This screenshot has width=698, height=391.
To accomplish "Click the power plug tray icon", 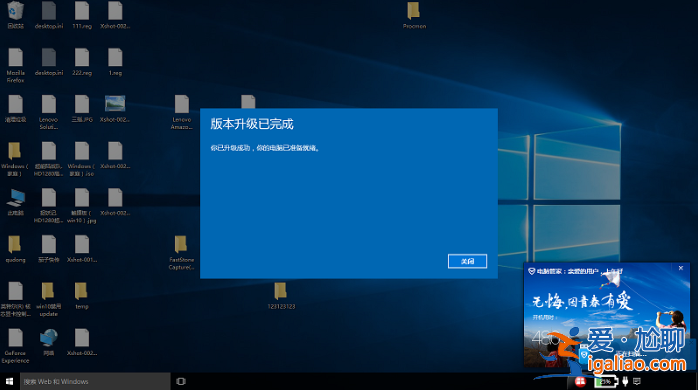I will point(625,382).
